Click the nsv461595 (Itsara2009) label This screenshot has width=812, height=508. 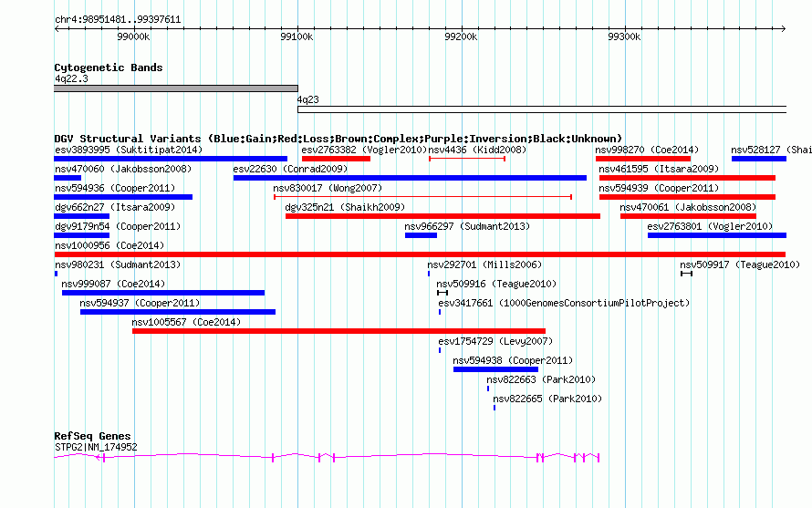659,169
